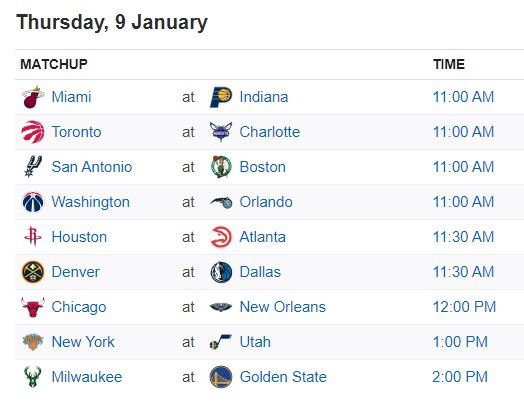Click the Boston Celtics logo icon
The width and height of the screenshot is (524, 406).
coord(221,167)
